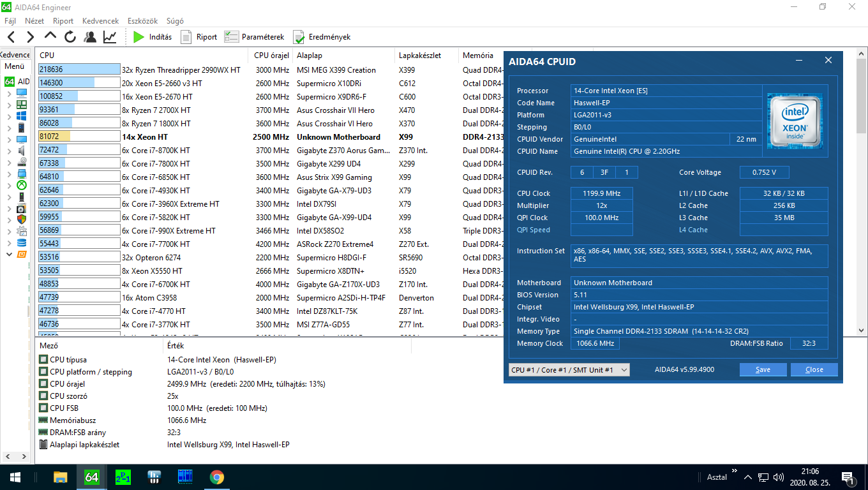Select the Database icon in tree

[x=22, y=242]
